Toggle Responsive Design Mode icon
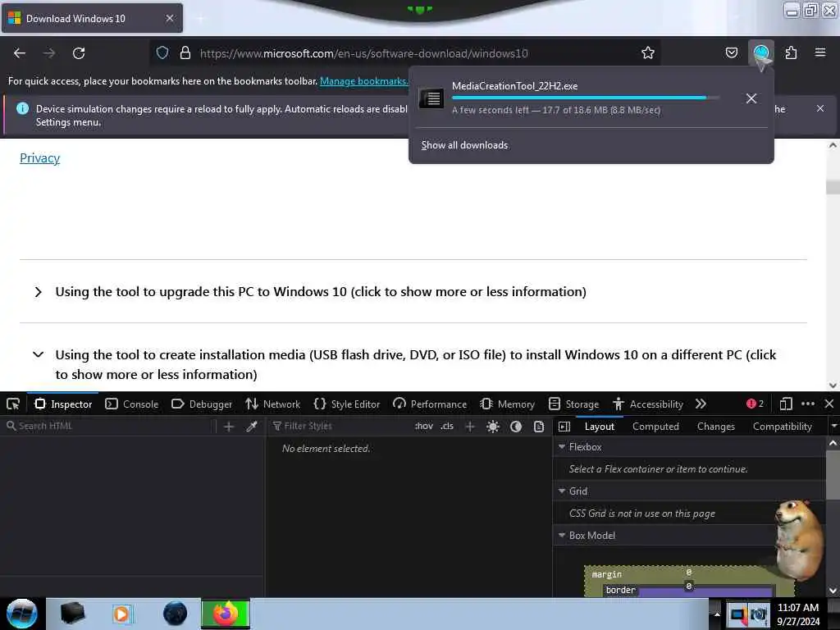This screenshot has height=630, width=840. (x=785, y=404)
